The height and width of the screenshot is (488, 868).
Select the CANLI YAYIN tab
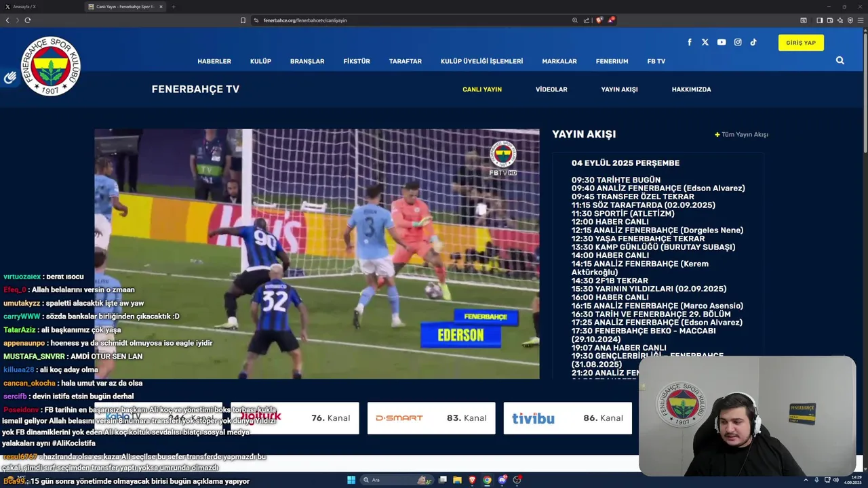[x=482, y=89]
